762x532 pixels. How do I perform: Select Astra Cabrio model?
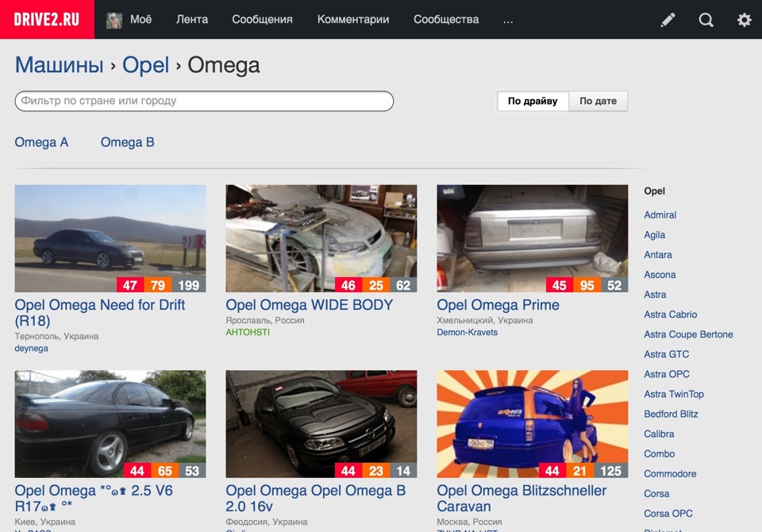pos(671,314)
